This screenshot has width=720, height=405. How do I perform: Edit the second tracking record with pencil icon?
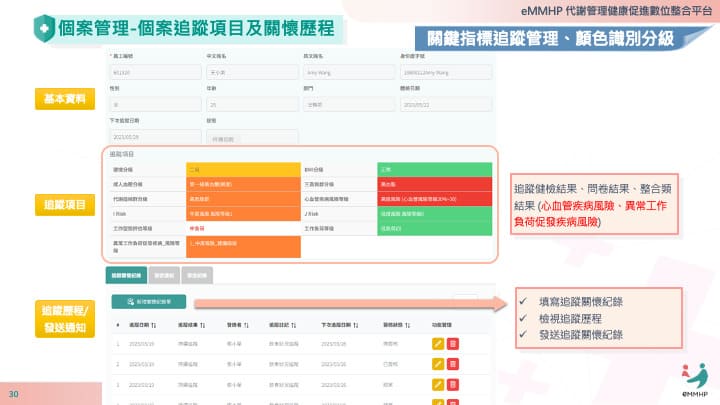tap(438, 363)
